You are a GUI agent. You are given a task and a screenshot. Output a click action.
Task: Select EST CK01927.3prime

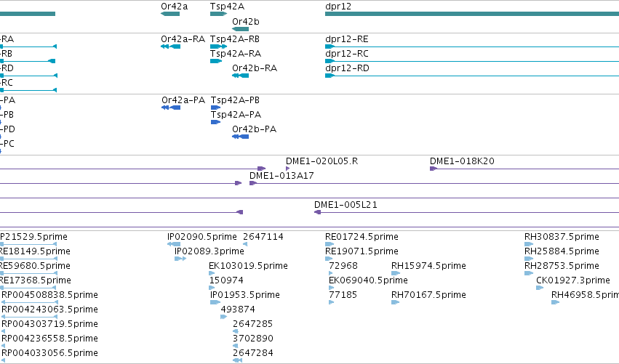540,288
